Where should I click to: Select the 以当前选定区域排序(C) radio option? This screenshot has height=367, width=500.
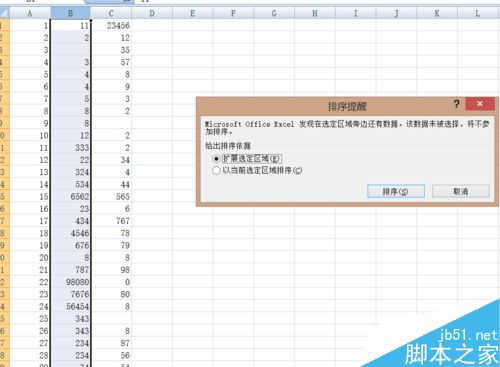[257, 170]
